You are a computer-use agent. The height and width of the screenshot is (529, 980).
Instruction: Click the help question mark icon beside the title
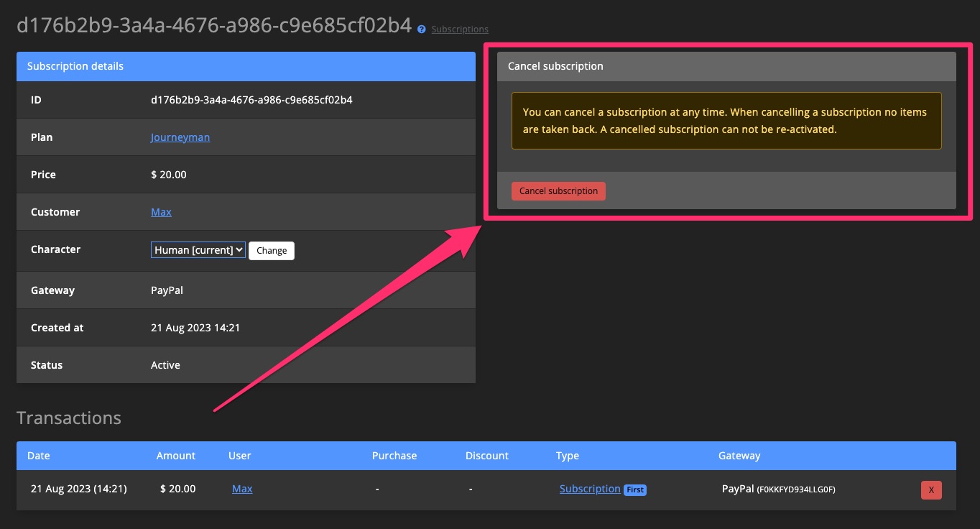tap(421, 29)
